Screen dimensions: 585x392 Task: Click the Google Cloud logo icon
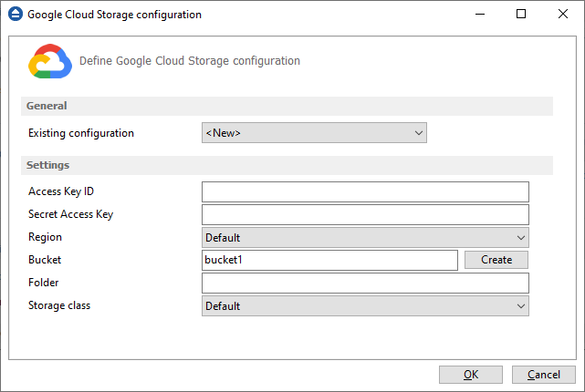pyautogui.click(x=50, y=61)
